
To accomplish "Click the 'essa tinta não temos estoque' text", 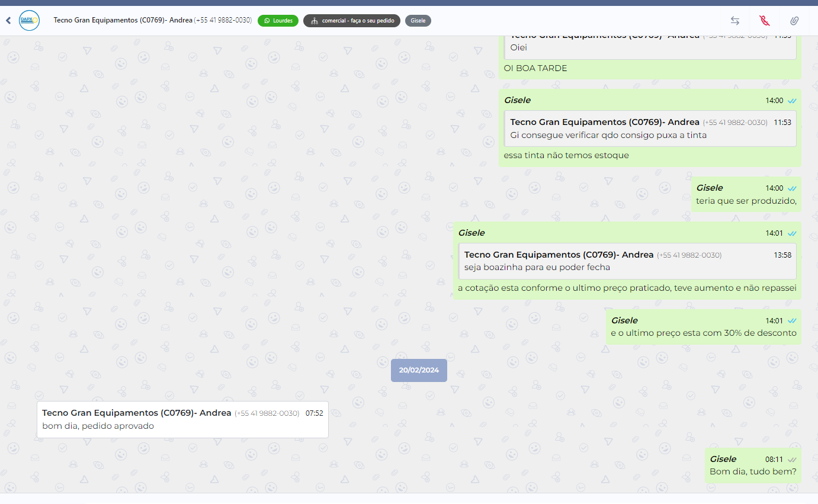I will click(566, 155).
